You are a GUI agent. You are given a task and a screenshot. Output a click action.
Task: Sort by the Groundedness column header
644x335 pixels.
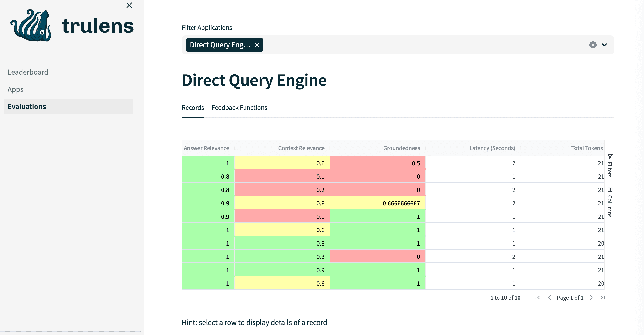(x=401, y=148)
